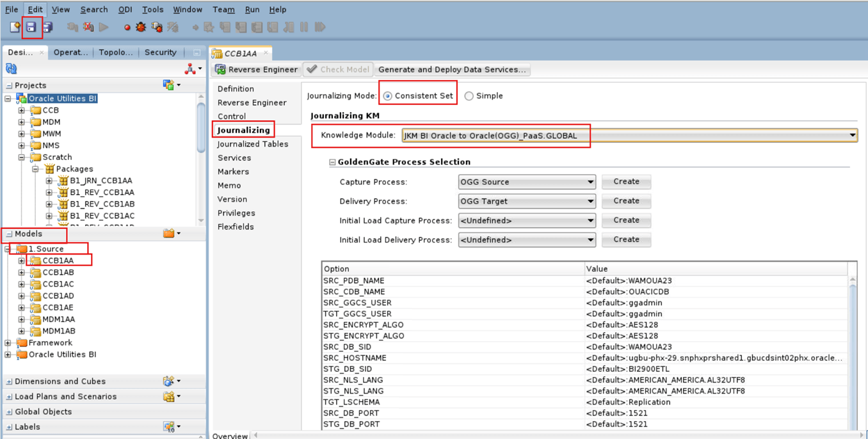
Task: Switch to Operator navigator tab
Action: click(x=70, y=52)
